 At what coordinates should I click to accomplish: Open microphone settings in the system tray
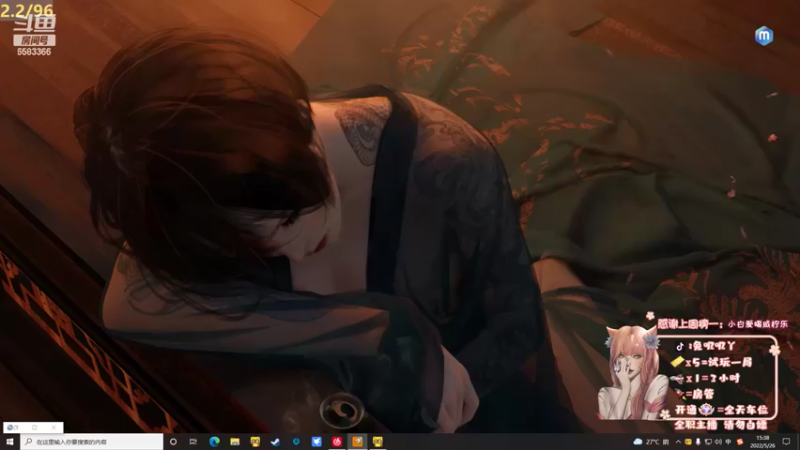698,442
